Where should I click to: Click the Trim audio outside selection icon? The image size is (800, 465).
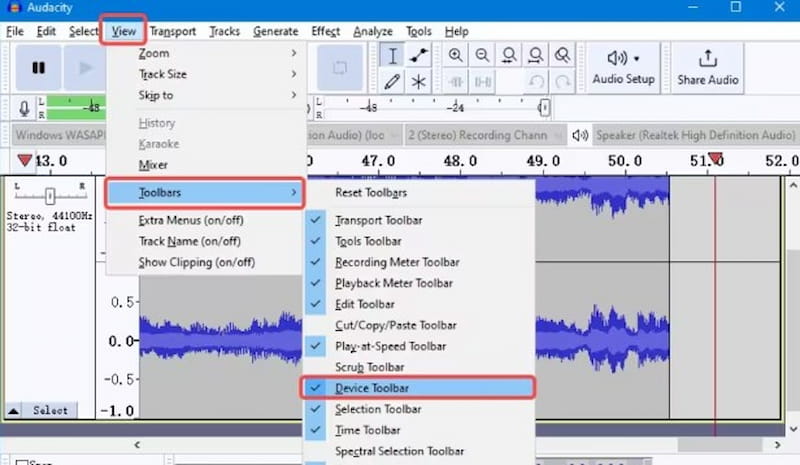[x=456, y=82]
